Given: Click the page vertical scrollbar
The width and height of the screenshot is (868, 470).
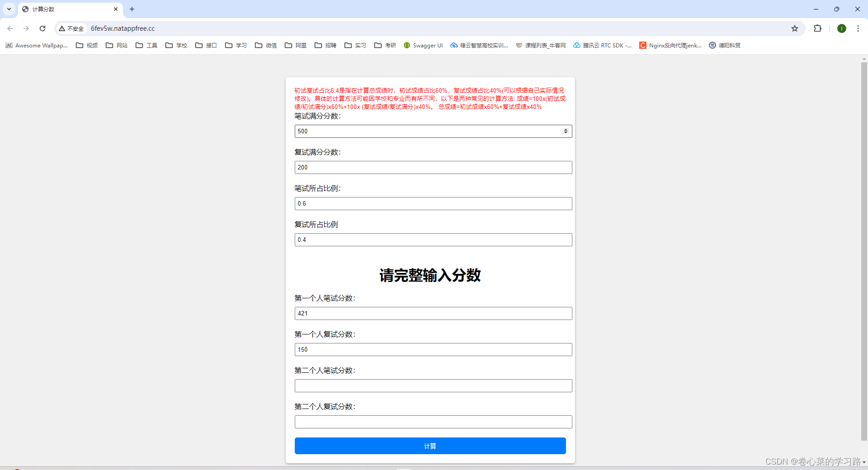Looking at the screenshot, I should coord(864,251).
